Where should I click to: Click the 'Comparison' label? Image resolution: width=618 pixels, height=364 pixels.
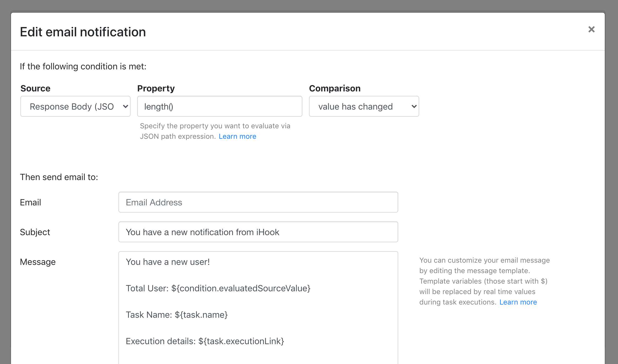tap(335, 88)
